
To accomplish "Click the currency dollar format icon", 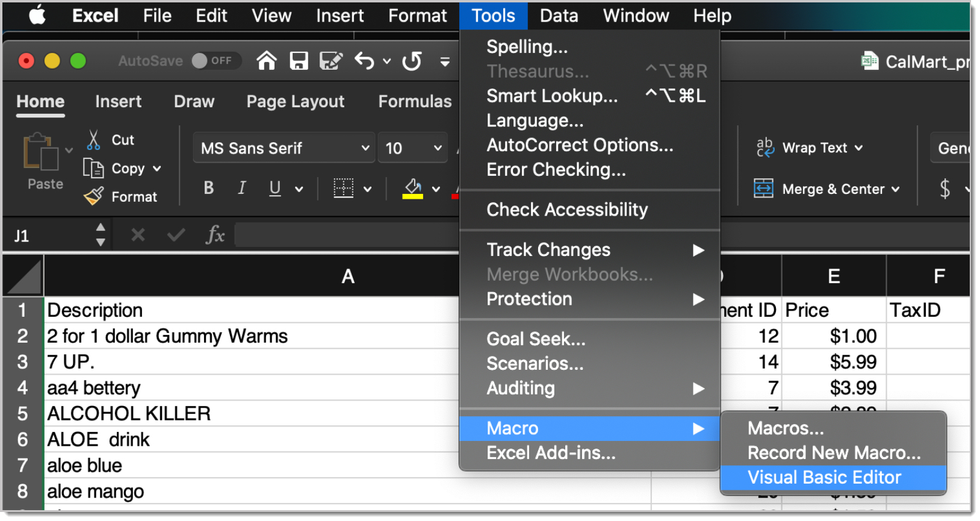I will click(945, 189).
